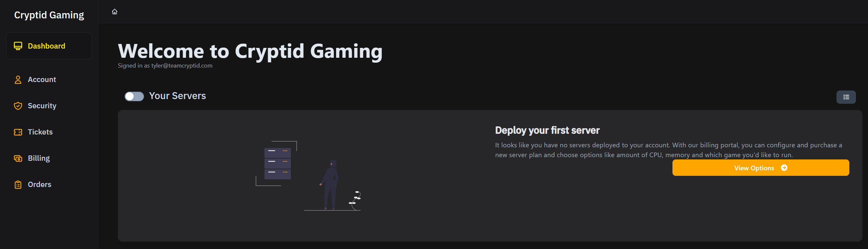Image resolution: width=868 pixels, height=249 pixels.
Task: Toggle the Your Servers switch
Action: (x=134, y=96)
